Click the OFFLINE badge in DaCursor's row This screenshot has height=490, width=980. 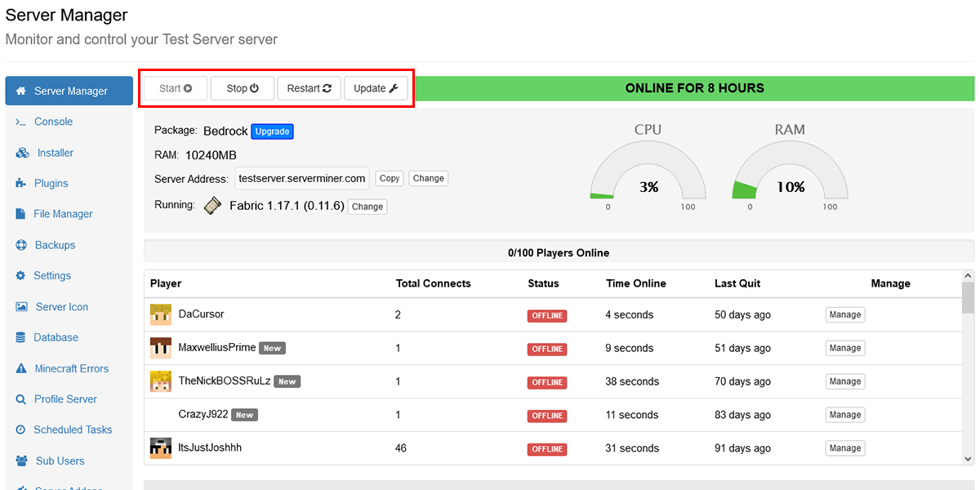pyautogui.click(x=547, y=315)
